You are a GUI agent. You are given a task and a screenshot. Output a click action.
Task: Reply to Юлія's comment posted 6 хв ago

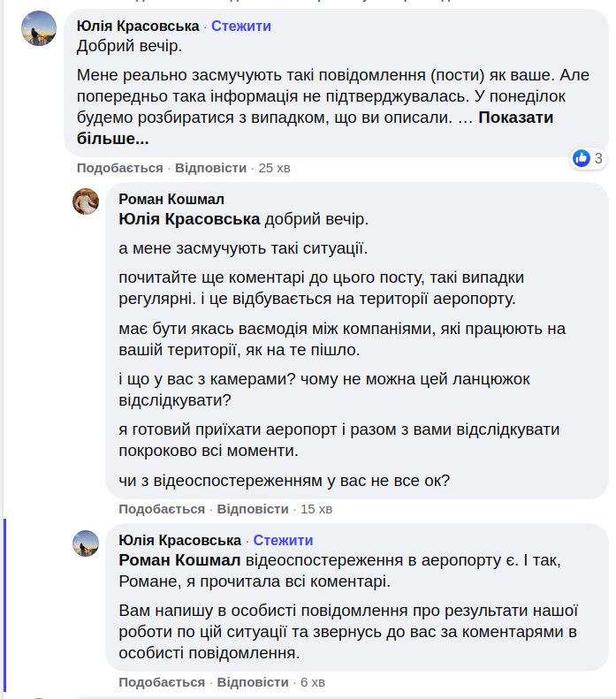click(253, 682)
